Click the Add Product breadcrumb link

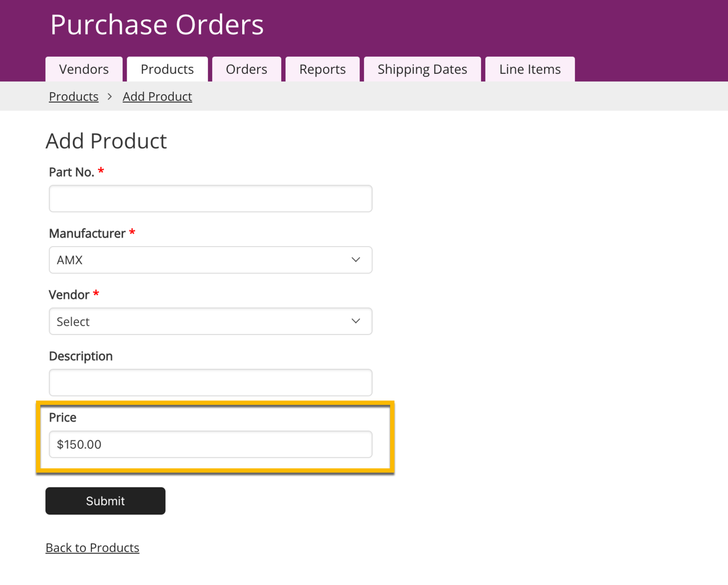pyautogui.click(x=157, y=97)
